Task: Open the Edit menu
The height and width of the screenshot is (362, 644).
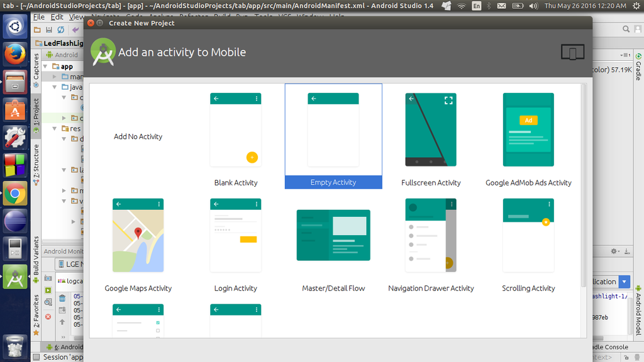Action: 57,17
